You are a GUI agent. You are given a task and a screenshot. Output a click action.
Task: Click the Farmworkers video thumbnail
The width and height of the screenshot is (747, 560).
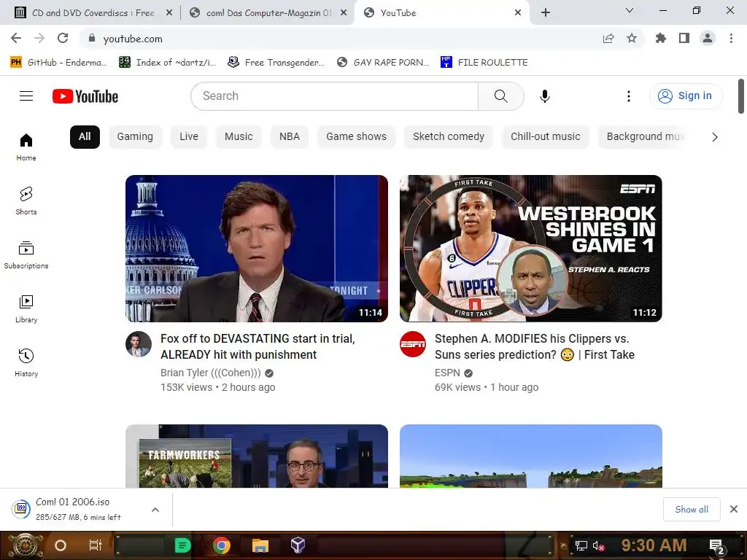257,456
